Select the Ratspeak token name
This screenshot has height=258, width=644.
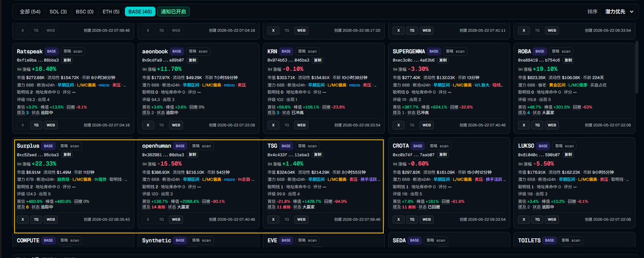coord(30,52)
